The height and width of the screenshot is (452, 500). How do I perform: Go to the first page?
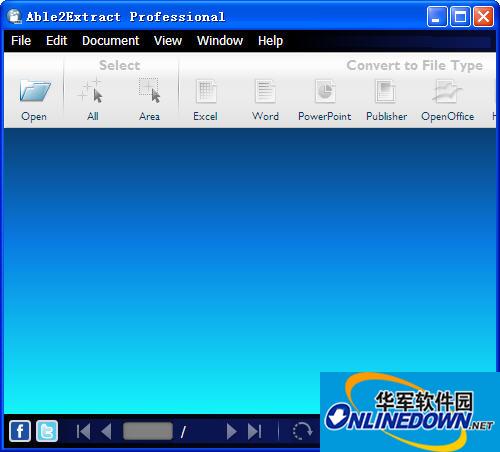pos(83,432)
